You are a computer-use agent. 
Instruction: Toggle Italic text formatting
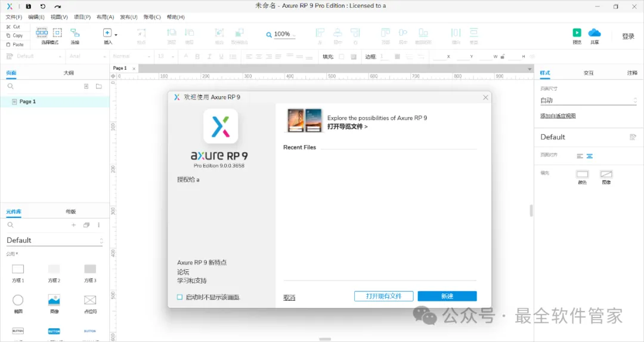tap(209, 56)
